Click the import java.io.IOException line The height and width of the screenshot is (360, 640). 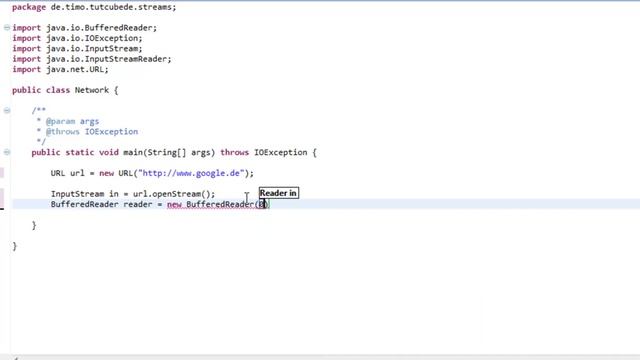pyautogui.click(x=77, y=38)
